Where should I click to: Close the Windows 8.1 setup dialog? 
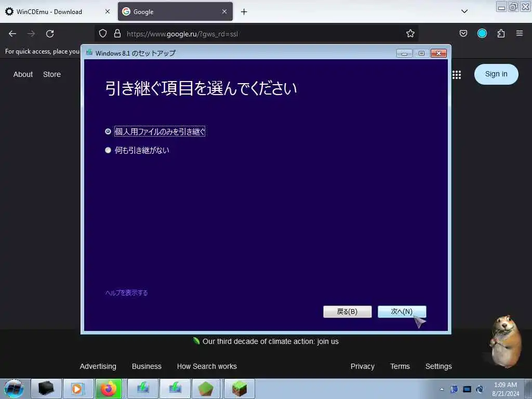[x=438, y=54]
